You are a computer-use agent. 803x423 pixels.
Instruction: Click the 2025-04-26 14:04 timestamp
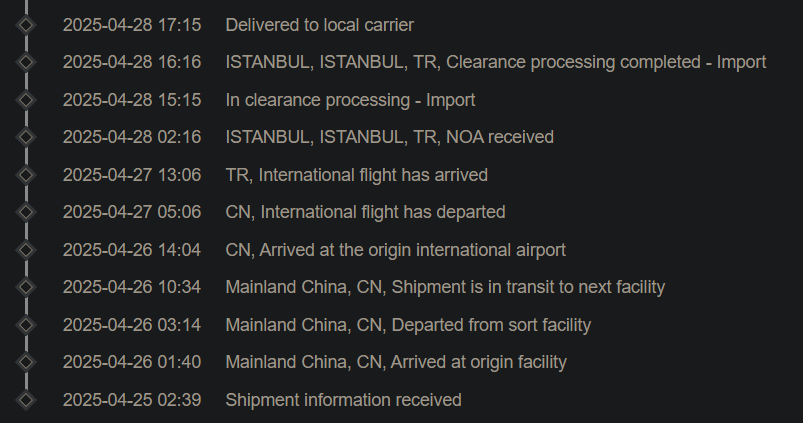click(x=131, y=250)
